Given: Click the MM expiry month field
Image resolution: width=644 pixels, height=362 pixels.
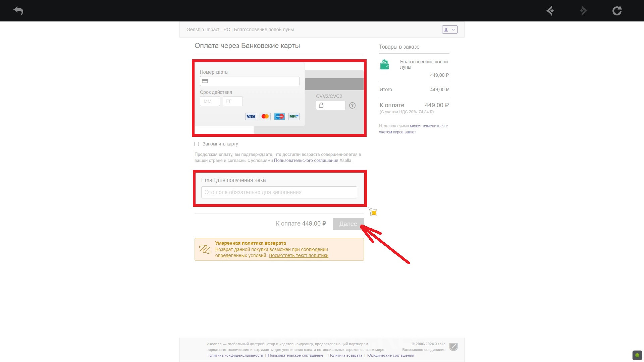Looking at the screenshot, I should (210, 101).
